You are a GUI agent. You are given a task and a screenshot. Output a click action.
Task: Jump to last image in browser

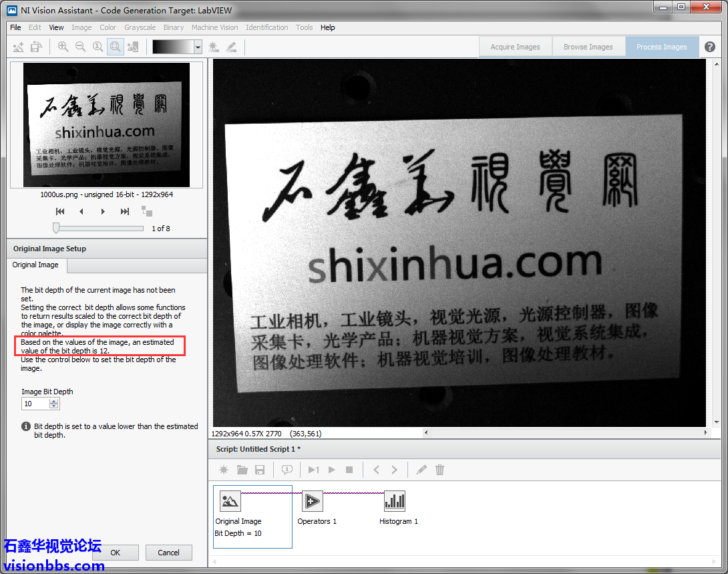pos(124,212)
